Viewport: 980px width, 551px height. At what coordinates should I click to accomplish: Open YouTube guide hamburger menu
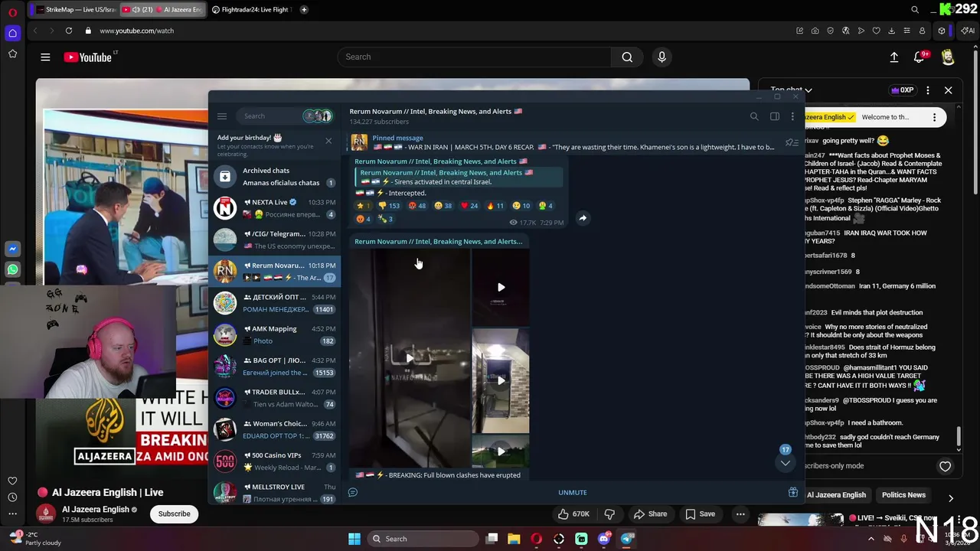(x=45, y=57)
